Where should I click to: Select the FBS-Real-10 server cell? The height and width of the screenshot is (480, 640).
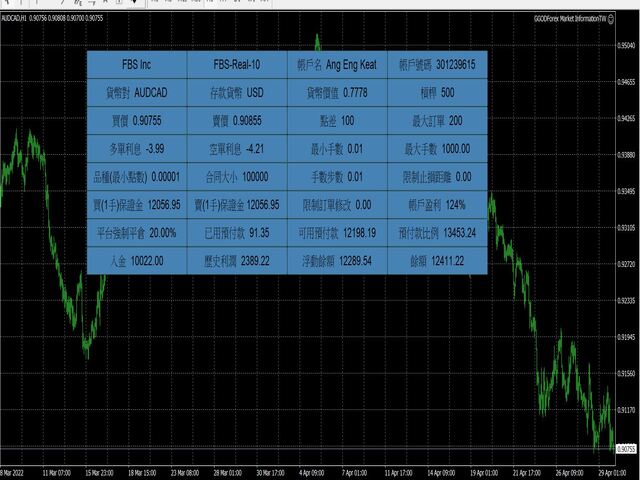237,64
